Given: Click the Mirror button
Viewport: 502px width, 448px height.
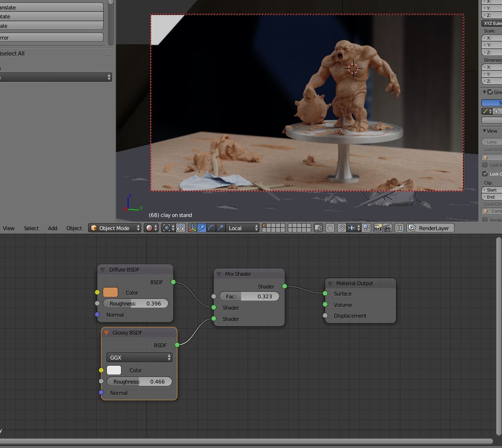Looking at the screenshot, I should coord(51,38).
